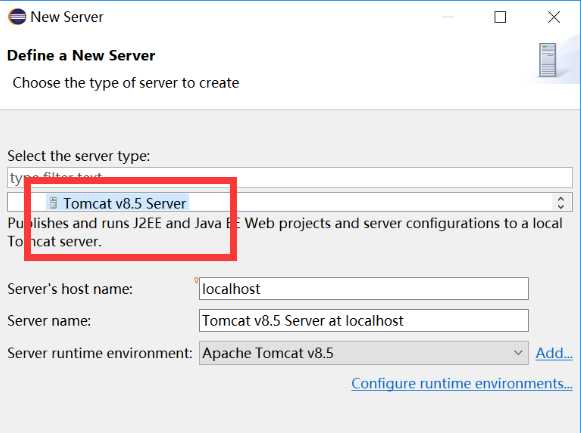Click the server tower banner icon

(548, 60)
